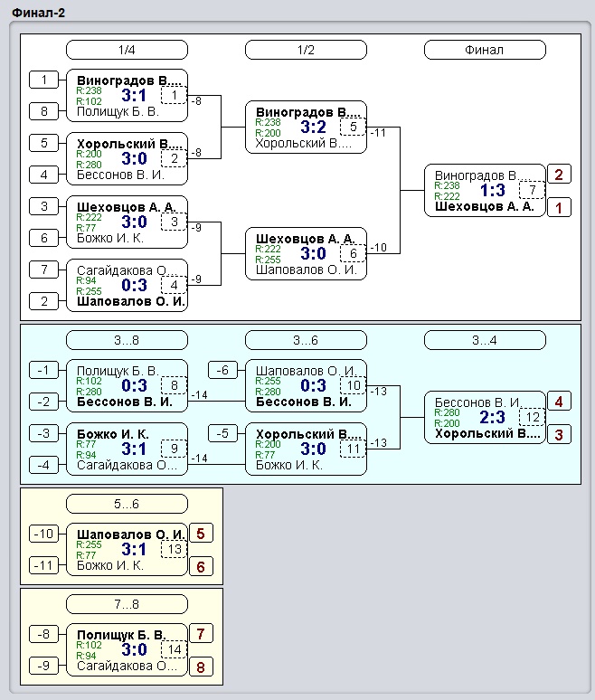Click the -2 loser slot box
This screenshot has width=595, height=700.
(x=43, y=402)
